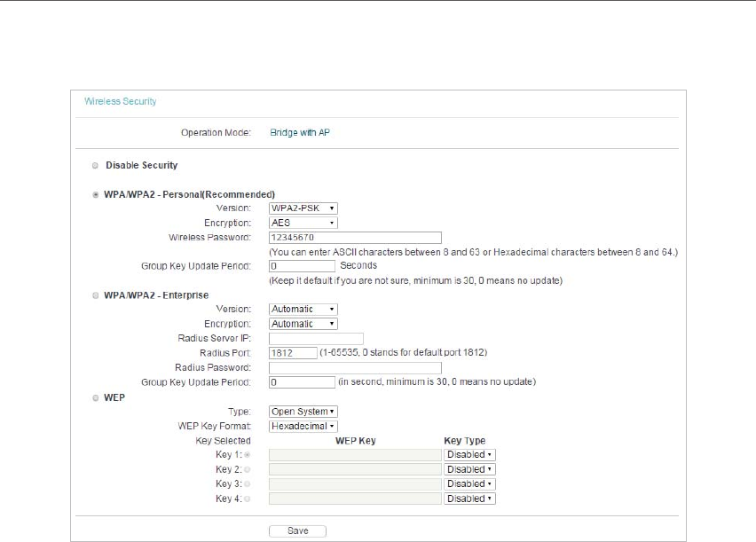Open the WEP Type Open System dropdown
Viewport: 756px width, 542px height.
303,412
